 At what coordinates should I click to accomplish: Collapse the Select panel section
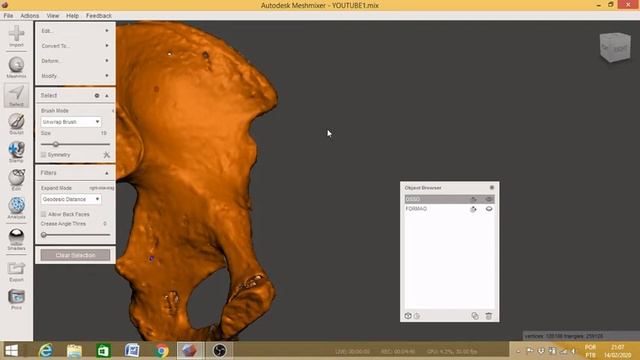click(x=107, y=96)
